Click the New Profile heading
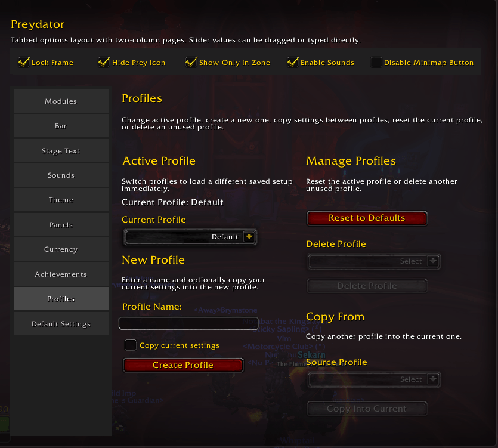 (x=153, y=260)
